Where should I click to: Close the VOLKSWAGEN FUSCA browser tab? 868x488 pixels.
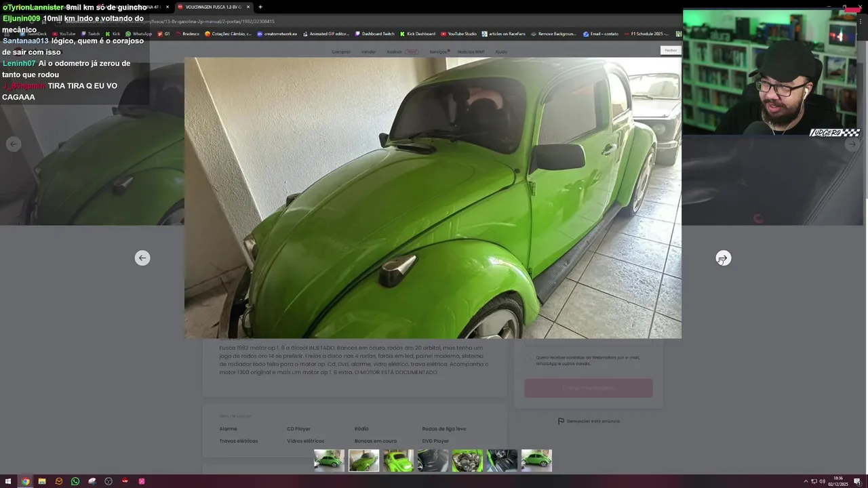tap(248, 7)
